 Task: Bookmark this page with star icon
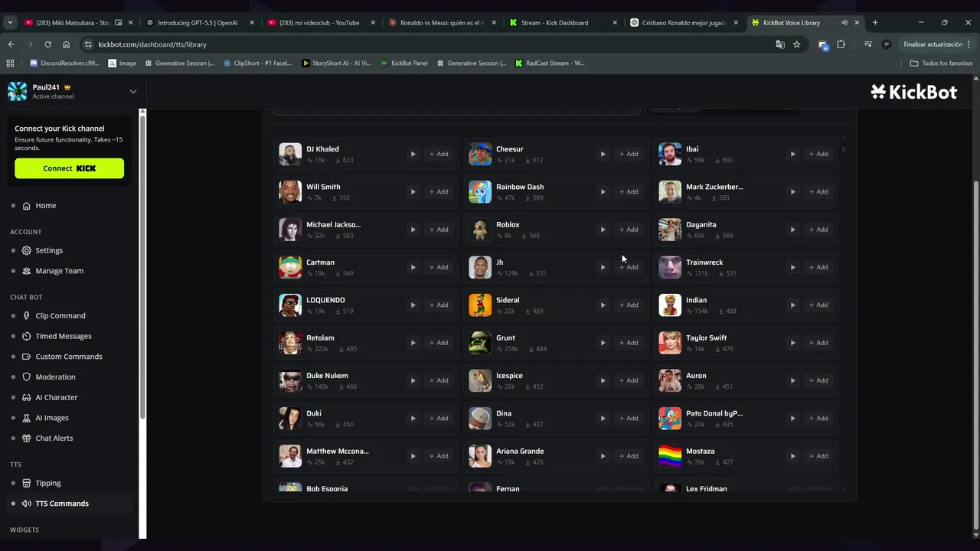click(x=797, y=44)
